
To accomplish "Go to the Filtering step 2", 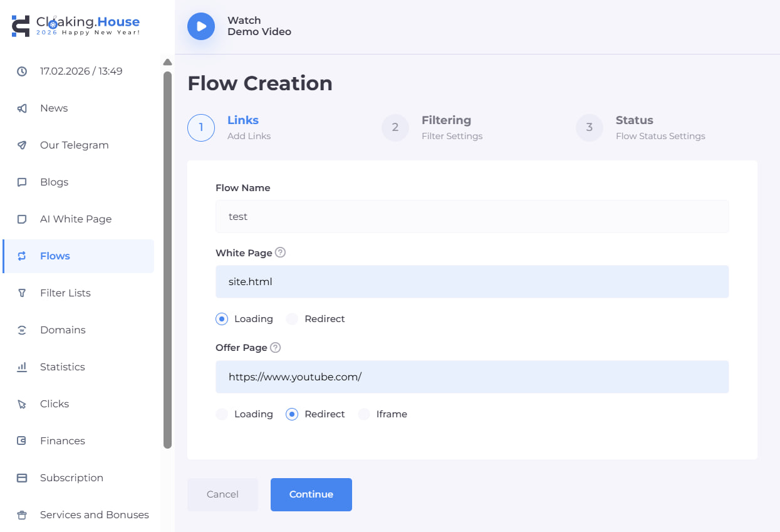I will (395, 127).
